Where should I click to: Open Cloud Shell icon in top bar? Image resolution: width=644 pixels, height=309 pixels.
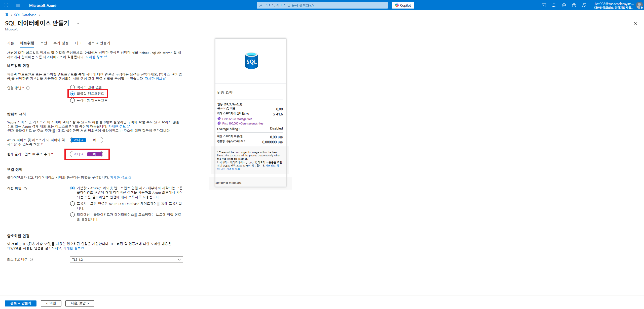[x=544, y=5]
